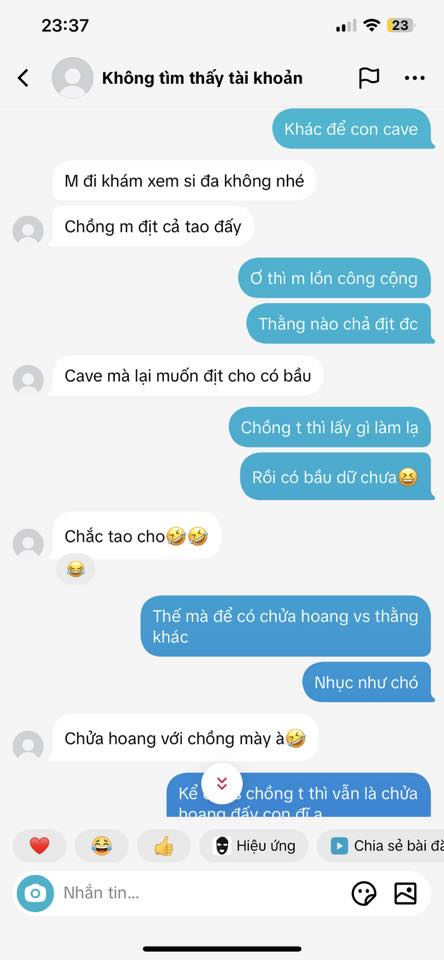The width and height of the screenshot is (444, 960).
Task: Open the three-dots more options menu
Action: coord(415,78)
